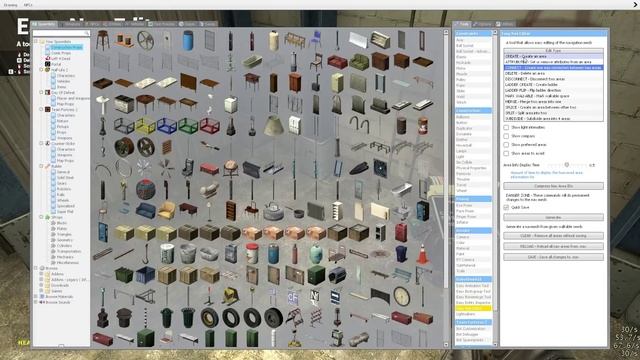Spawn the red wire cage prop
The height and width of the screenshot is (360, 640).
pyautogui.click(x=210, y=126)
